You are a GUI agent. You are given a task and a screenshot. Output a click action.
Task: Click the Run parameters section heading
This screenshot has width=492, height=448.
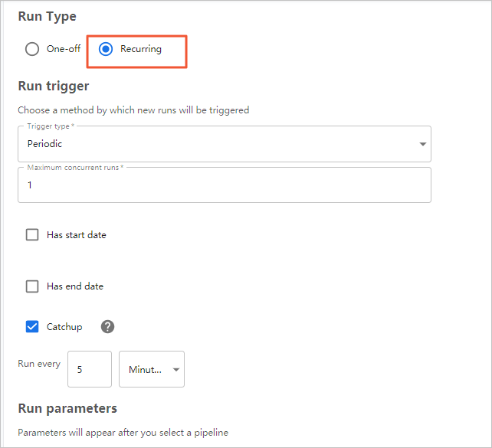[x=67, y=408]
